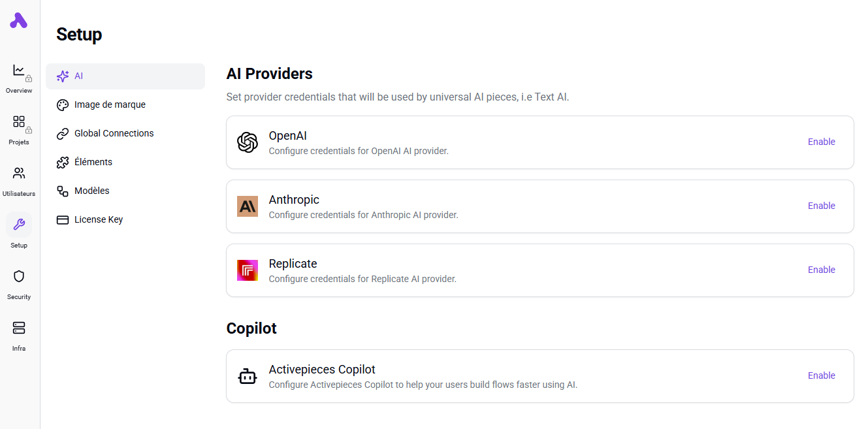Go to Global Connections section
The width and height of the screenshot is (868, 429).
pyautogui.click(x=114, y=134)
